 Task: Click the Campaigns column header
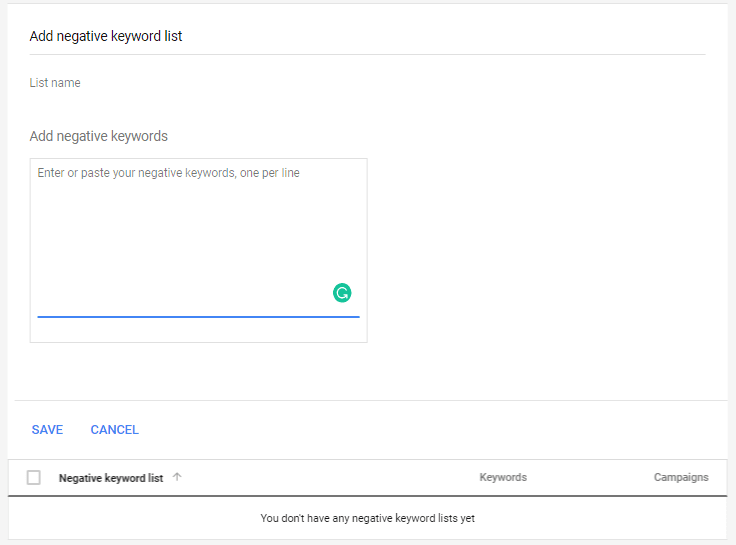tap(681, 477)
